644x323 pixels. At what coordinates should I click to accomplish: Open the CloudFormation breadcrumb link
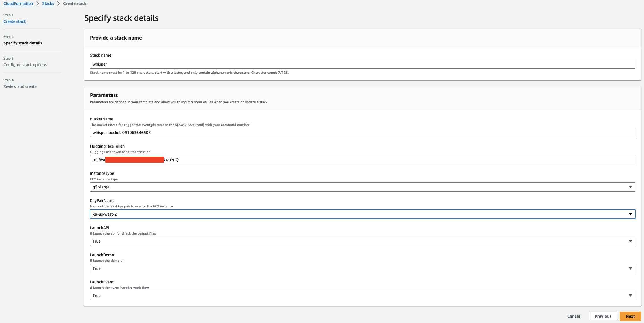click(18, 3)
